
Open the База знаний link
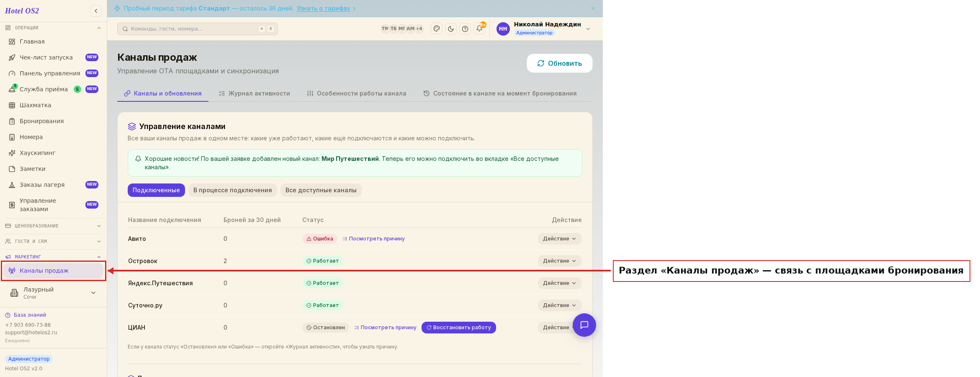point(26,315)
